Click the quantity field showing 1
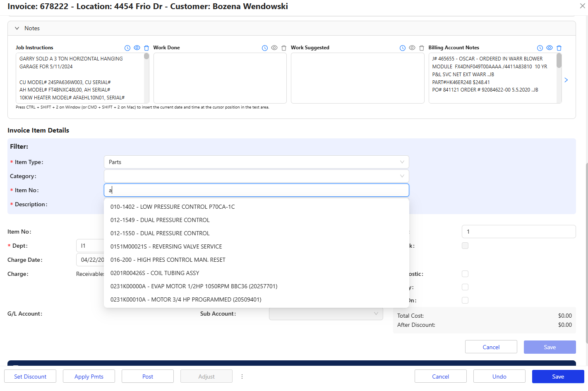The width and height of the screenshot is (588, 391). coord(518,232)
